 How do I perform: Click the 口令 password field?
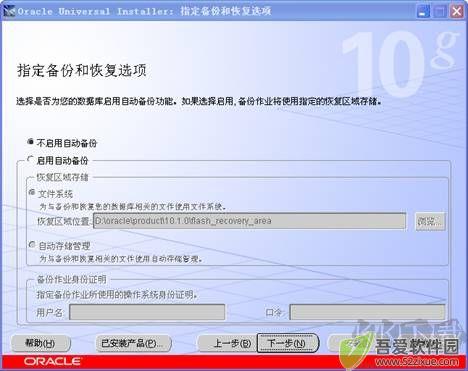coord(367,312)
